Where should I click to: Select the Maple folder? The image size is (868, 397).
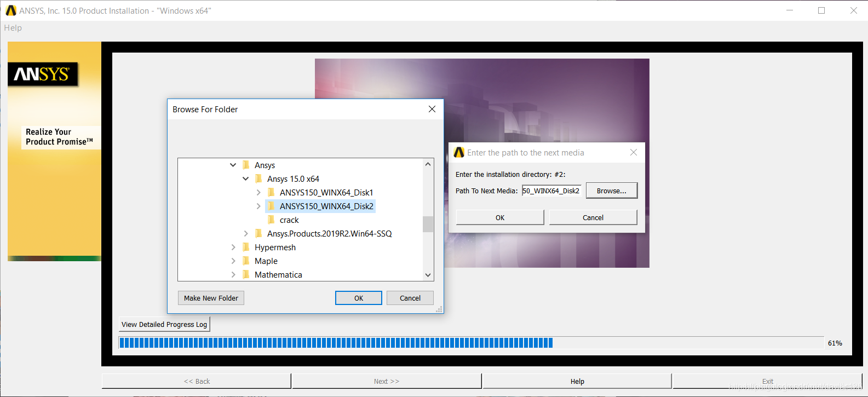point(266,261)
